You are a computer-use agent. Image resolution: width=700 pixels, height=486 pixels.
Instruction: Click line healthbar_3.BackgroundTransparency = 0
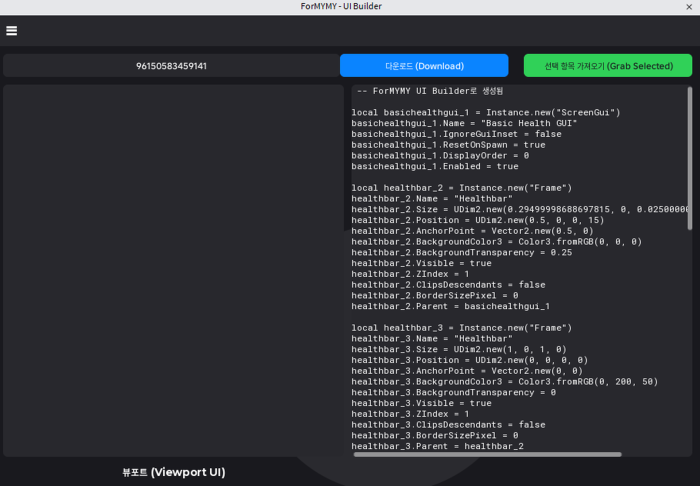pos(454,392)
